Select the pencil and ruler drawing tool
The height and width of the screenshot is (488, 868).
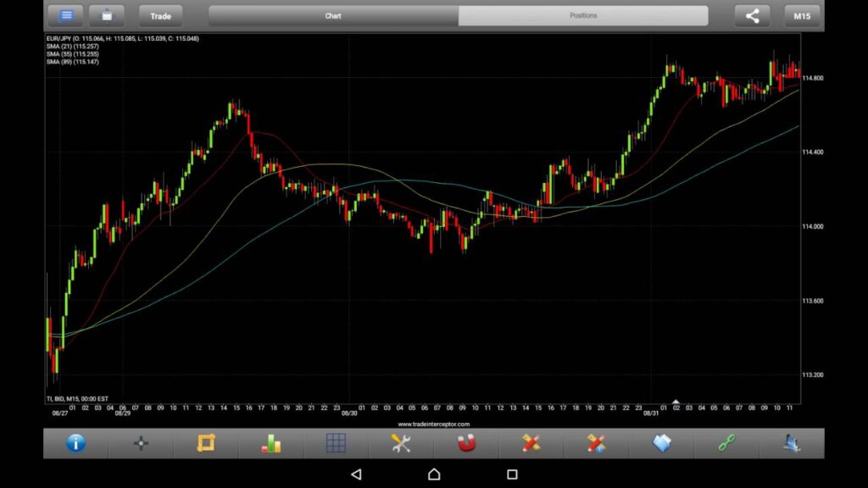(x=531, y=443)
